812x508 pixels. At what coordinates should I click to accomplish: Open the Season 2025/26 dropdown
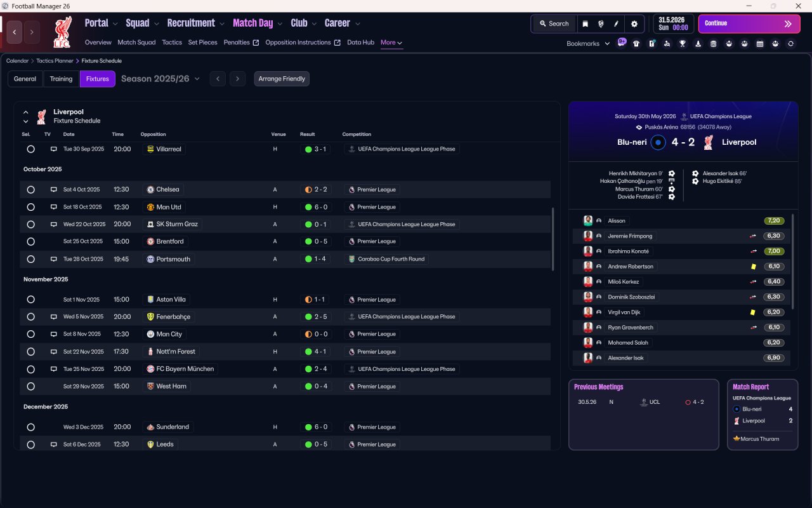click(x=160, y=79)
